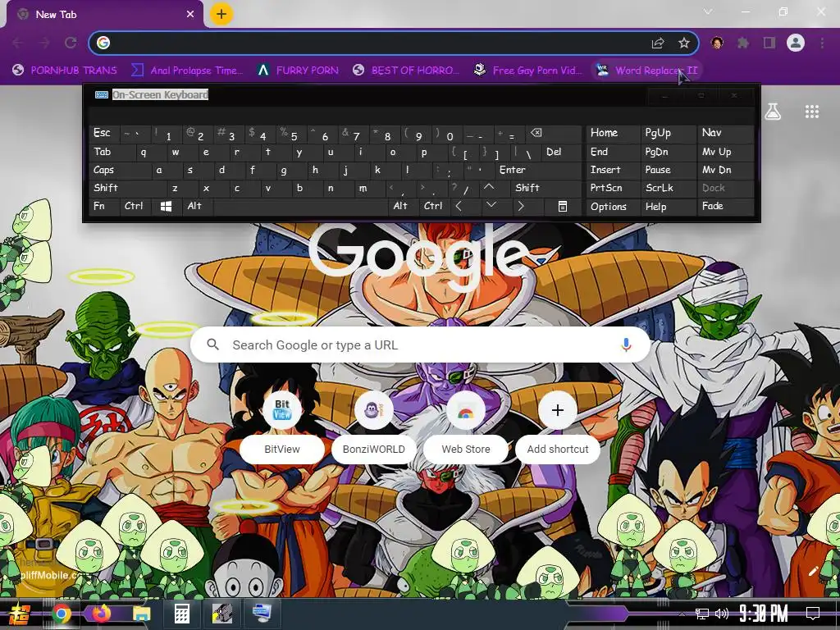The height and width of the screenshot is (630, 840).
Task: Open the Extensions puzzle icon
Action: pos(743,43)
